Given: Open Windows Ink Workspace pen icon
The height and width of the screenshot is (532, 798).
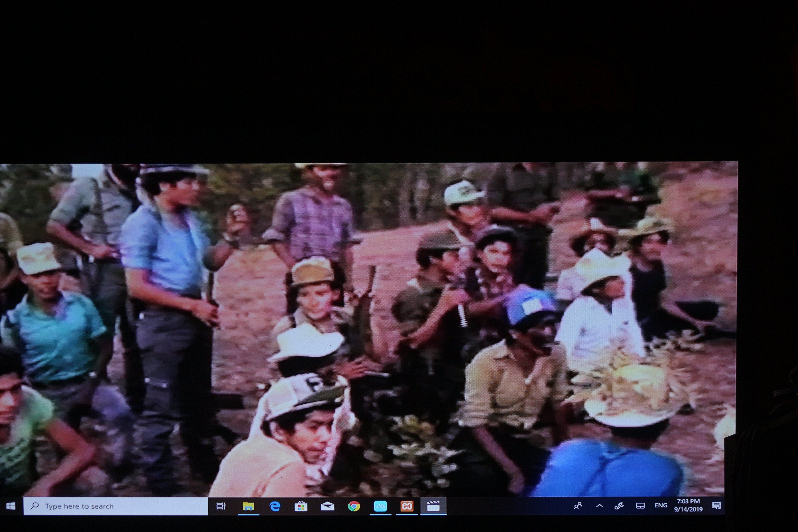Looking at the screenshot, I should [619, 506].
